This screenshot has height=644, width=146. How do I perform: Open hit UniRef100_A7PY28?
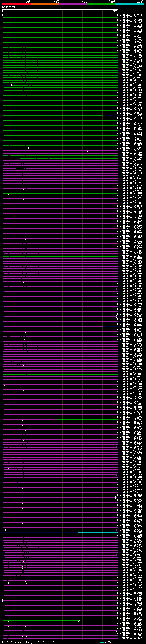click(131, 45)
